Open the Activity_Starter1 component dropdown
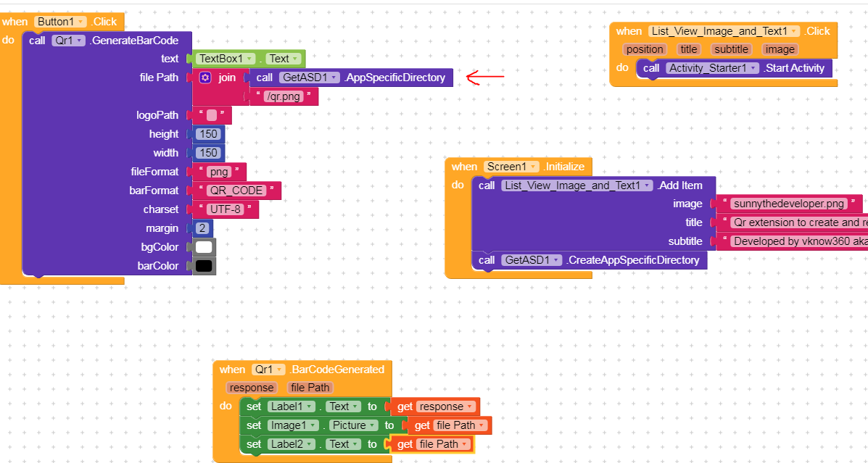 tap(712, 68)
